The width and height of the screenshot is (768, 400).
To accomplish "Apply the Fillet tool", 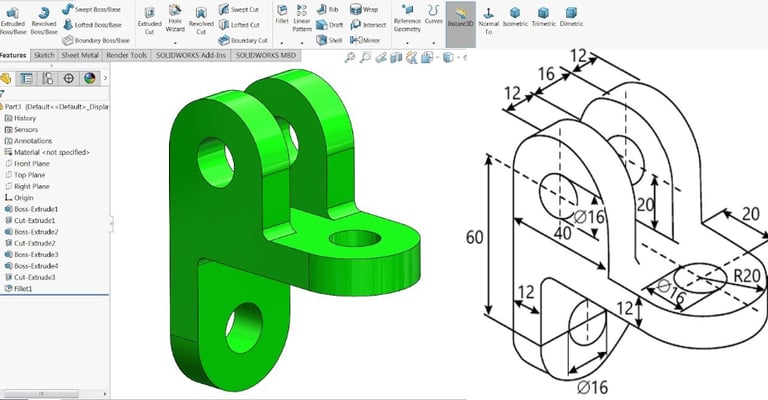I will [282, 15].
